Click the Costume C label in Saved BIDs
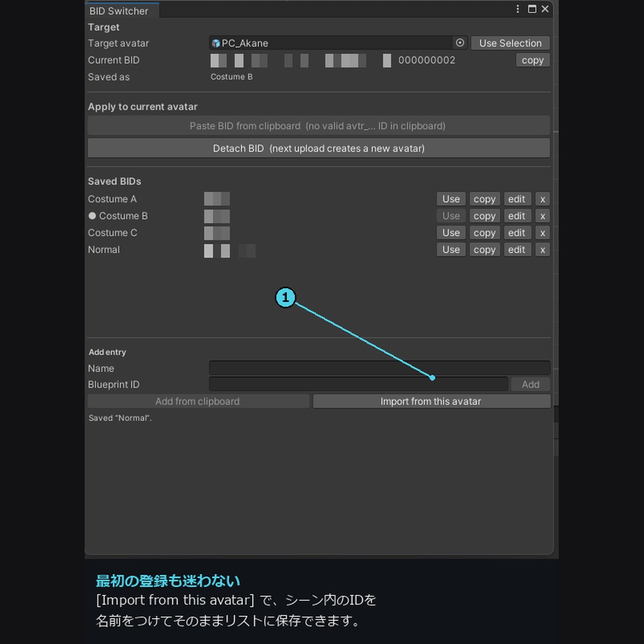 (x=113, y=233)
